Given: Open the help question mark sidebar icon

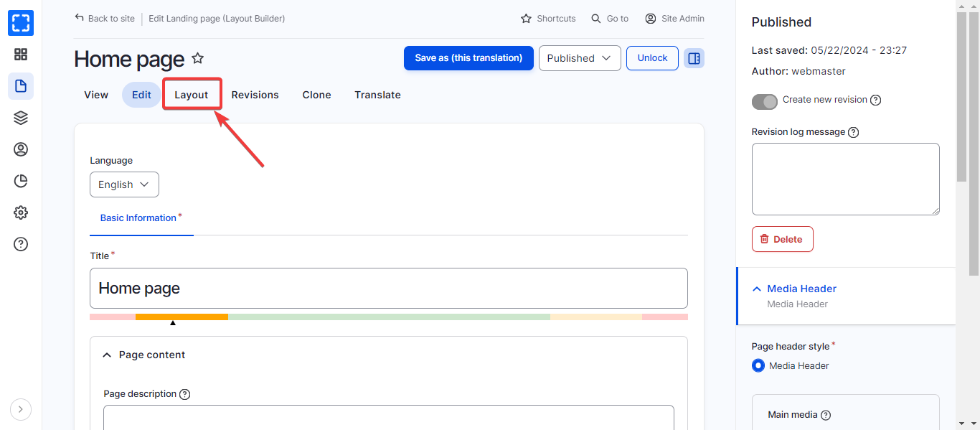Looking at the screenshot, I should (x=21, y=244).
